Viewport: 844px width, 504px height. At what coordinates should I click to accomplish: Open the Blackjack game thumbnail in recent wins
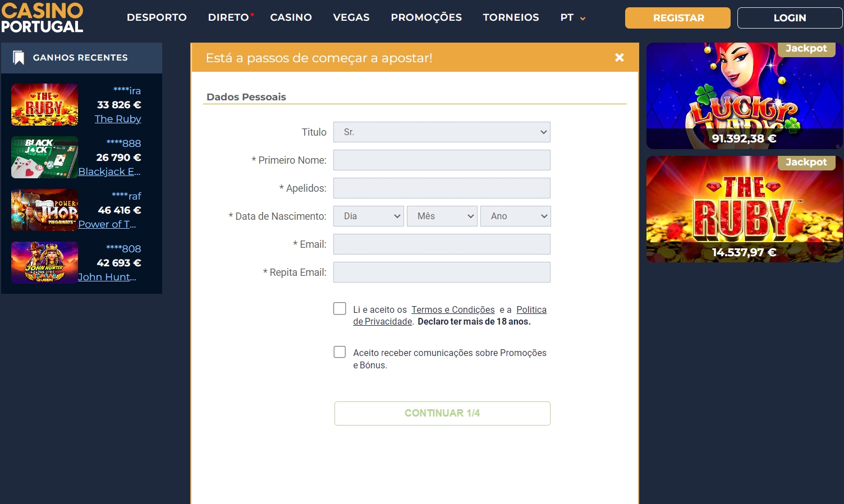click(44, 157)
